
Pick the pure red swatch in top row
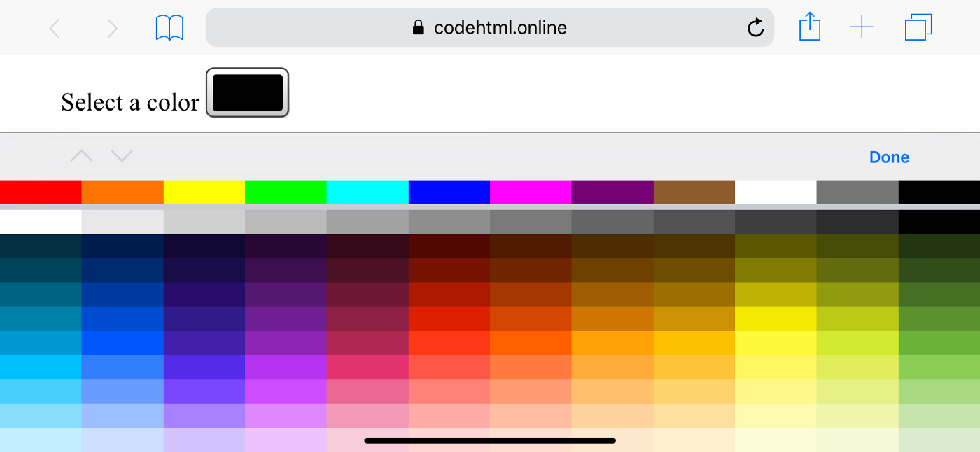[x=41, y=192]
